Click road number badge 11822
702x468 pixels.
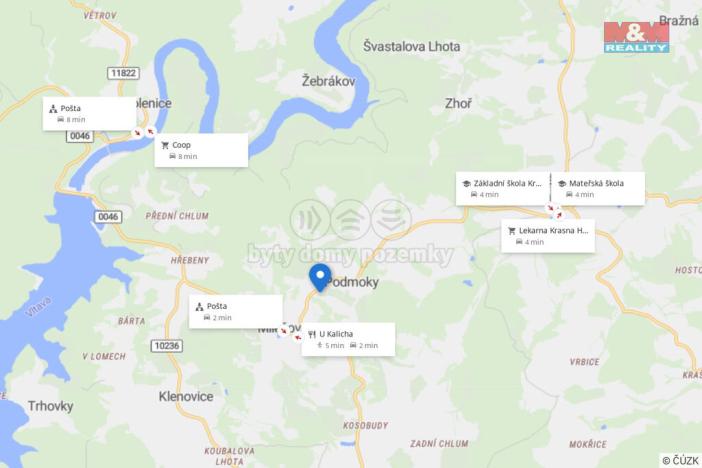click(x=124, y=73)
